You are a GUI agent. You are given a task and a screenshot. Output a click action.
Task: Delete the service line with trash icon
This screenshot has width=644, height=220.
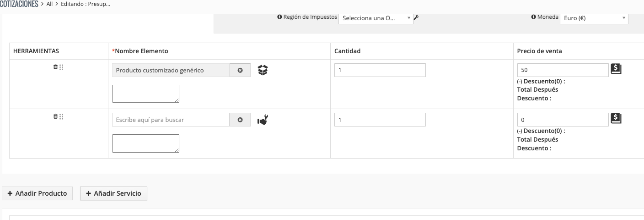[x=55, y=116]
